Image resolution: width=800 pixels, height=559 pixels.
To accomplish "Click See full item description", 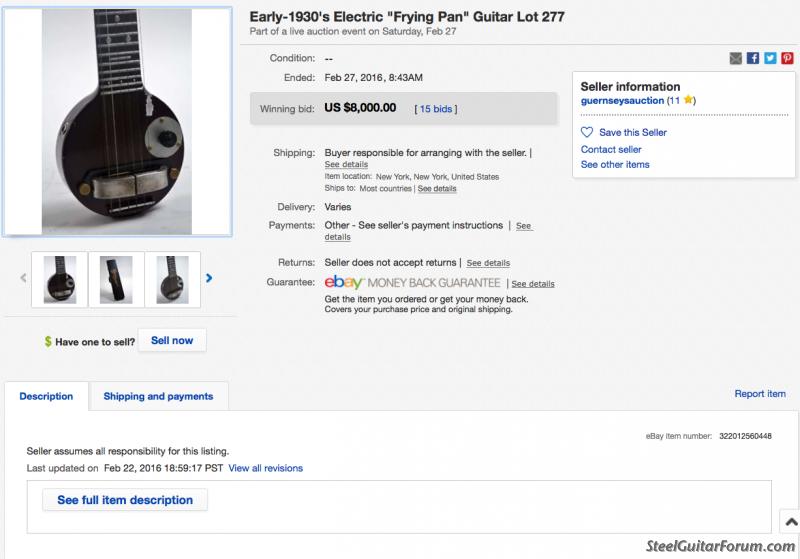I will 125,500.
